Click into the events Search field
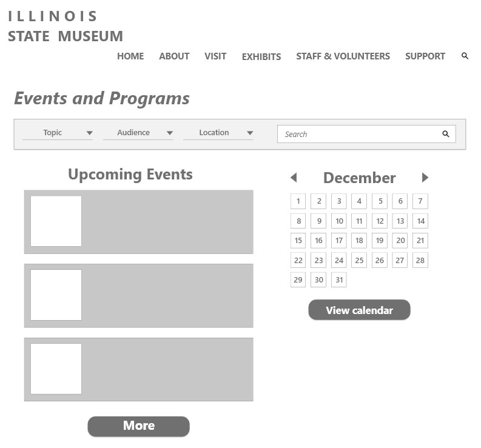 [x=358, y=134]
